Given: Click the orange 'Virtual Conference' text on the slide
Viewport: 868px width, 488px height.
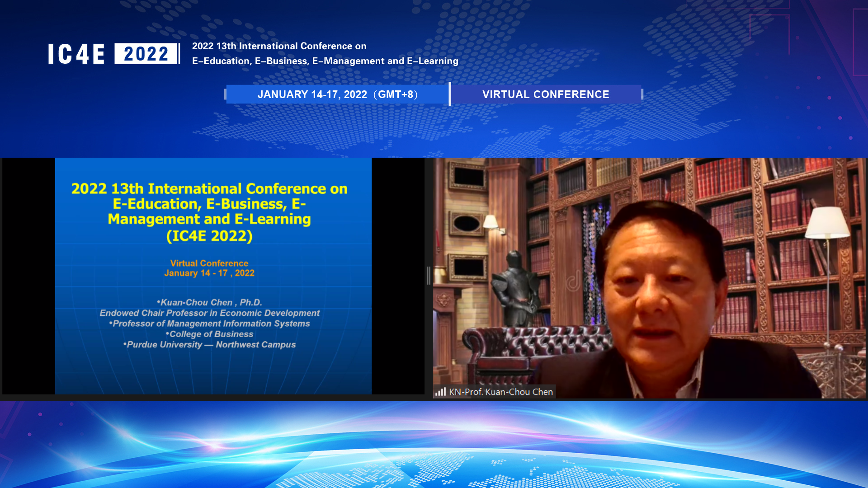Looking at the screenshot, I should 209,263.
